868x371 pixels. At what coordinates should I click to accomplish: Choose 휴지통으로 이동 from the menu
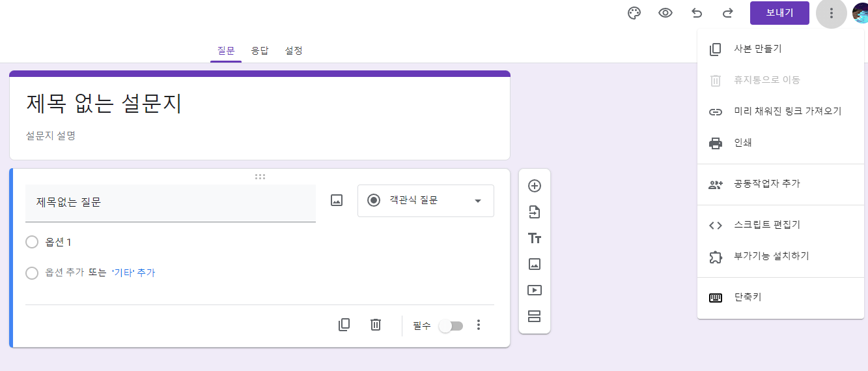pyautogui.click(x=781, y=80)
